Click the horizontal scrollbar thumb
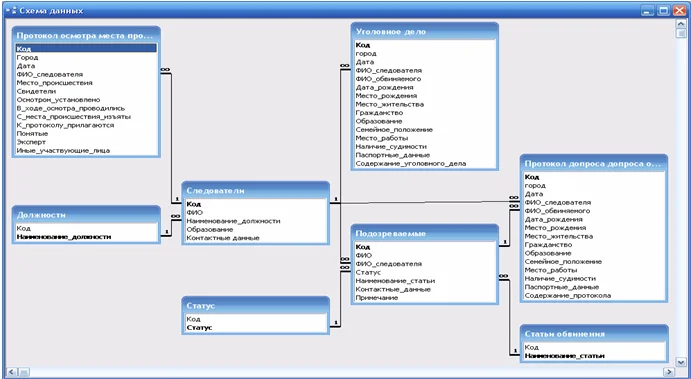Image resolution: width=691 pixels, height=379 pixels. pyautogui.click(x=23, y=372)
